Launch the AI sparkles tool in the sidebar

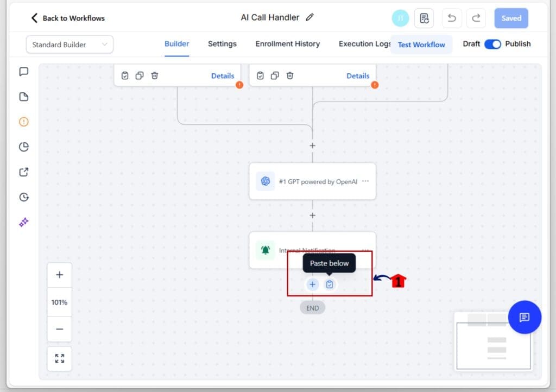[x=23, y=222]
